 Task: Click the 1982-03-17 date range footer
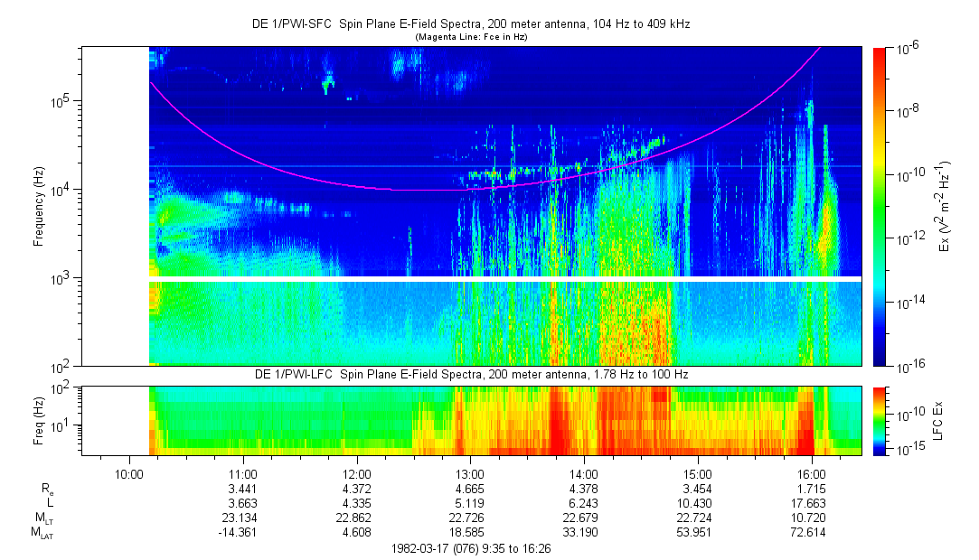pos(470,548)
